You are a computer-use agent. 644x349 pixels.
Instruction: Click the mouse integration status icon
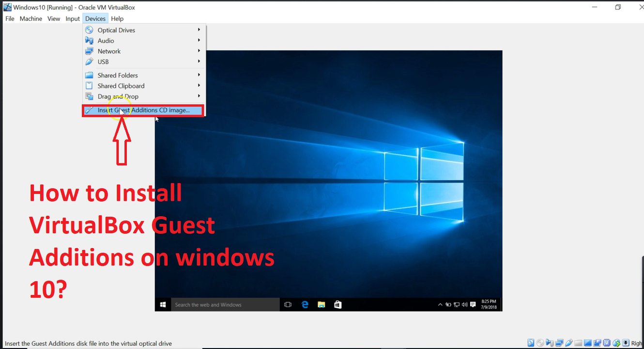[x=616, y=343]
